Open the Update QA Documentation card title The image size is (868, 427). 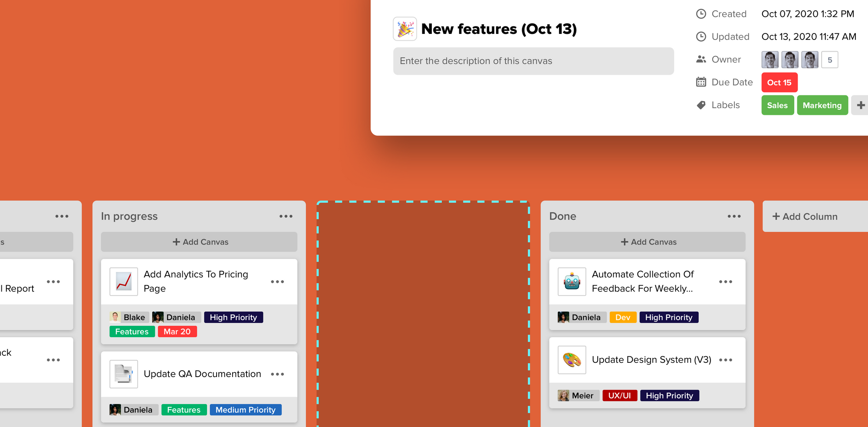203,374
